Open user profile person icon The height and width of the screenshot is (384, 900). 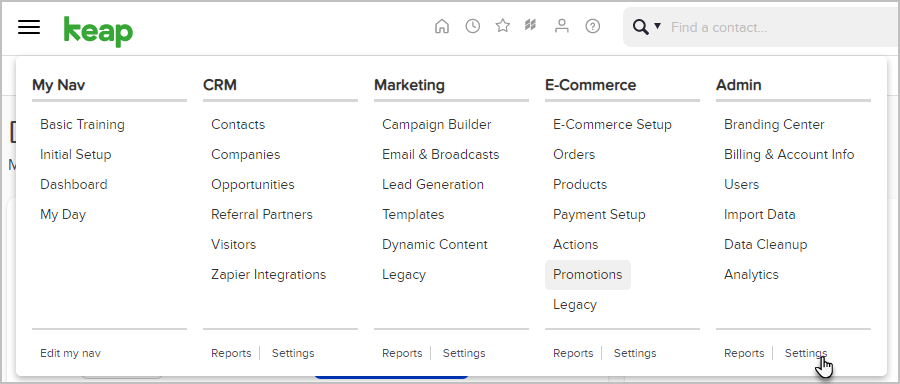coord(562,26)
